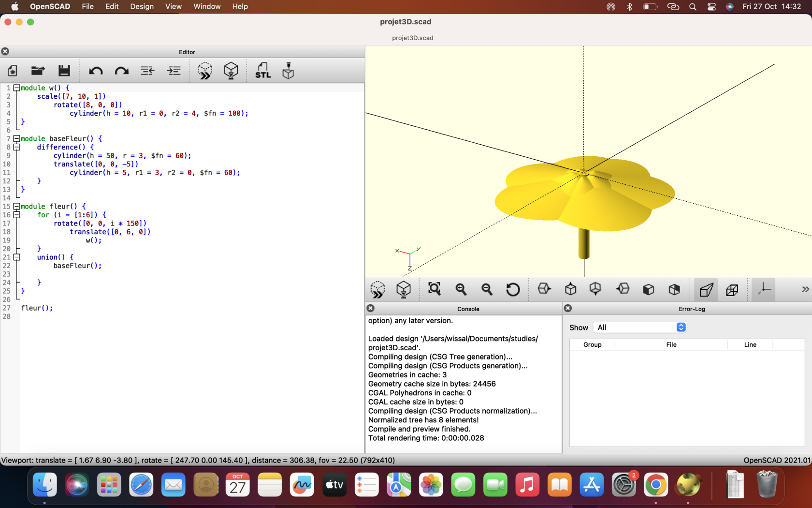
Task: Expand more viewport toolbar items with the chevron
Action: pos(805,289)
